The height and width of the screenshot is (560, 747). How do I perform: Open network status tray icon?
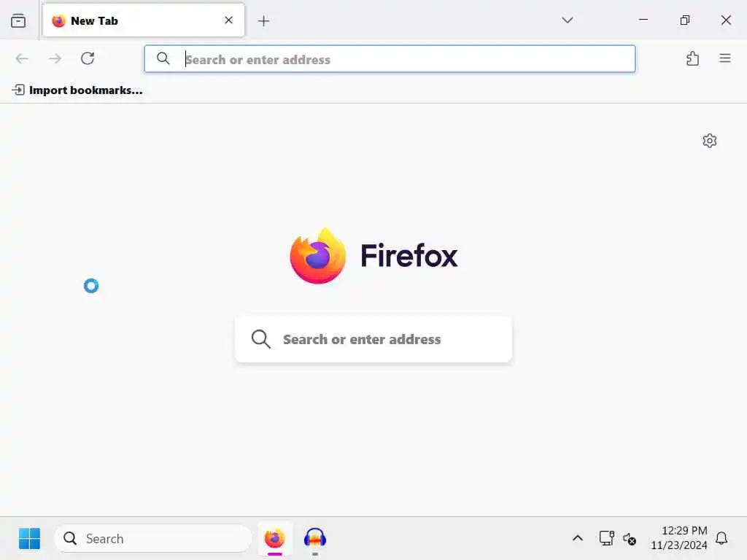point(606,539)
